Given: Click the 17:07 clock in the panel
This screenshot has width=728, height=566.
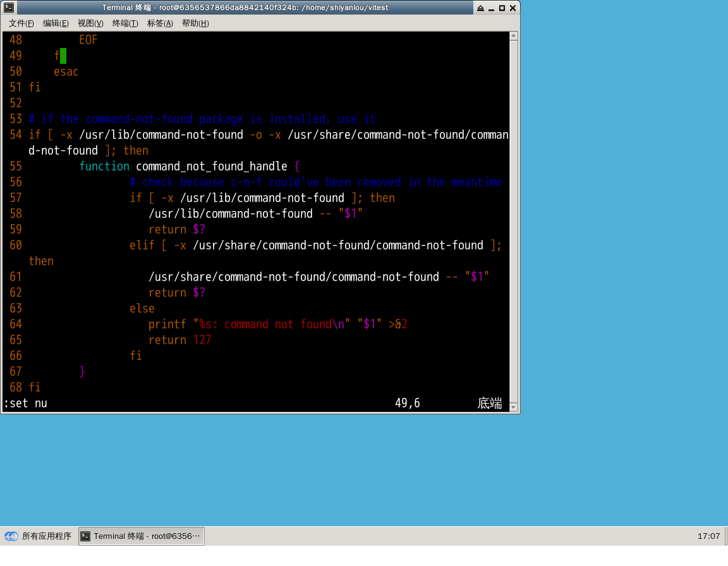Looking at the screenshot, I should click(708, 536).
